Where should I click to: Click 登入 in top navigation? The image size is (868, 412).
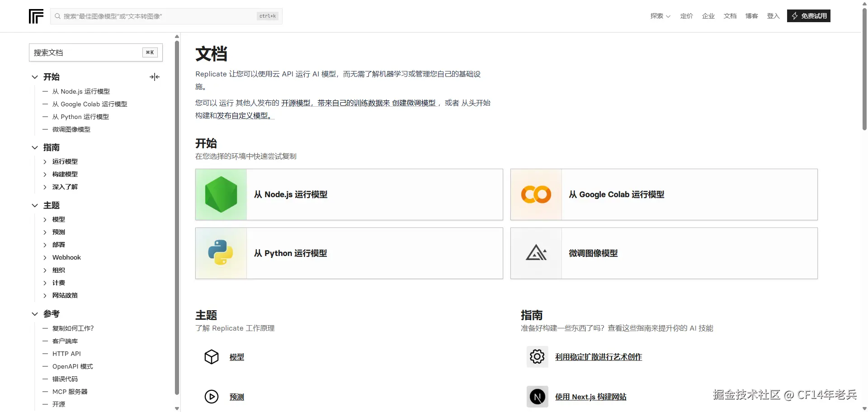point(773,16)
